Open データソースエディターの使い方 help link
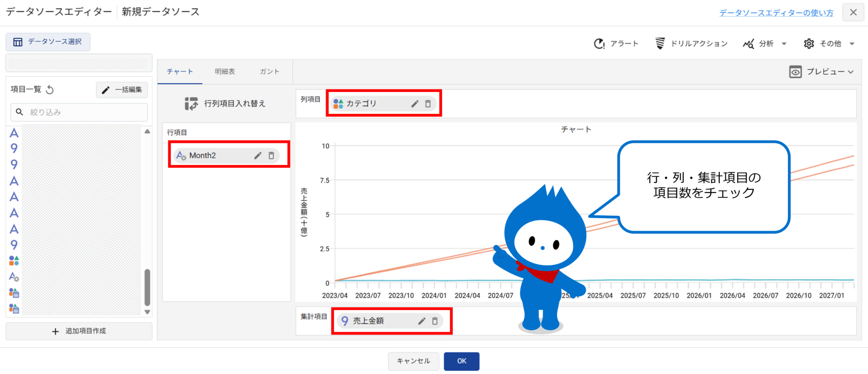Viewport: 868px width, 374px height. pyautogui.click(x=776, y=13)
